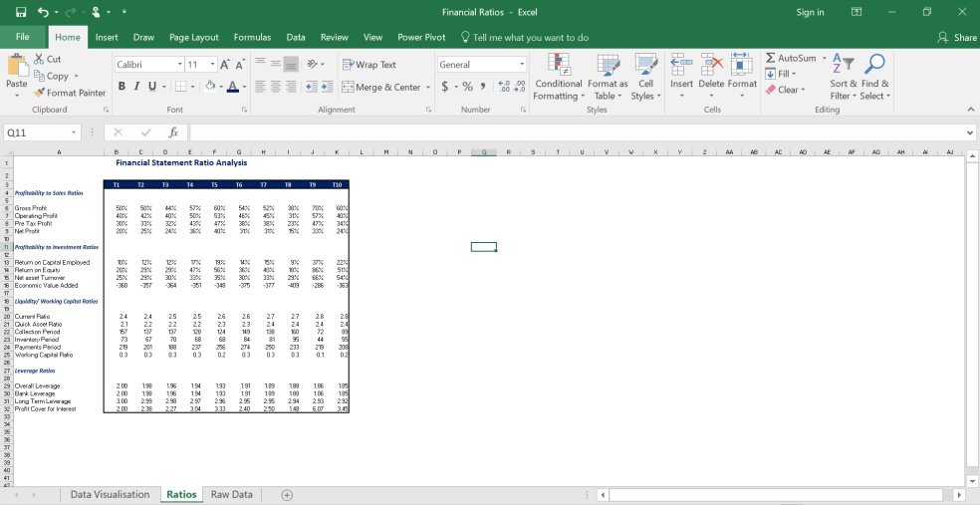
Task: Expand the Name Box dropdown
Action: (74, 132)
